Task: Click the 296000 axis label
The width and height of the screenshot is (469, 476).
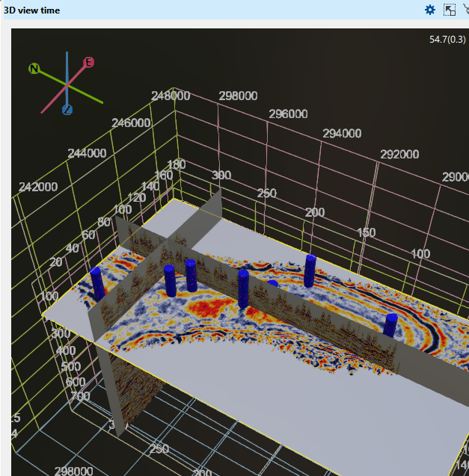Action: [x=288, y=114]
